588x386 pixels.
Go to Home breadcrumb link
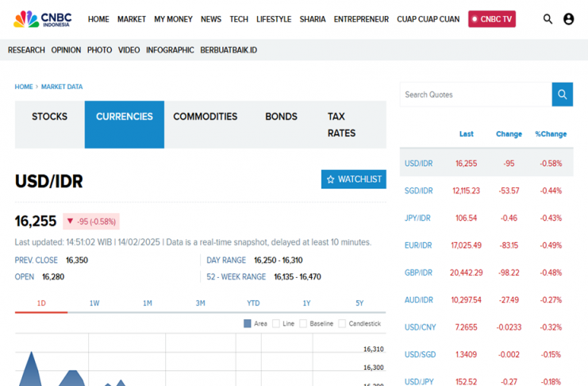[x=24, y=87]
